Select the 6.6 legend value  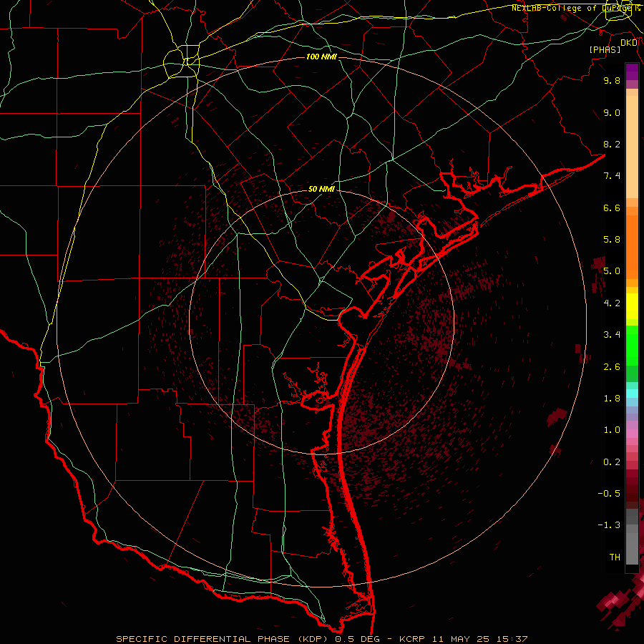[612, 208]
